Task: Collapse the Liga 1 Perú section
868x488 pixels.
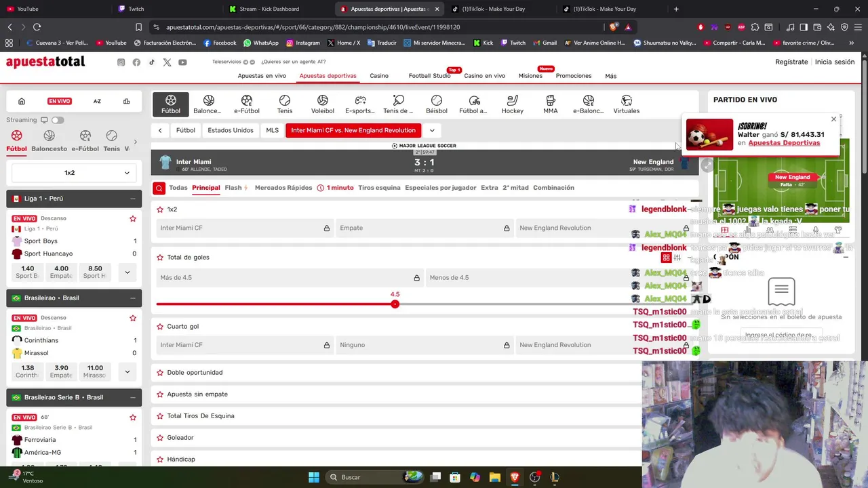Action: coord(133,199)
